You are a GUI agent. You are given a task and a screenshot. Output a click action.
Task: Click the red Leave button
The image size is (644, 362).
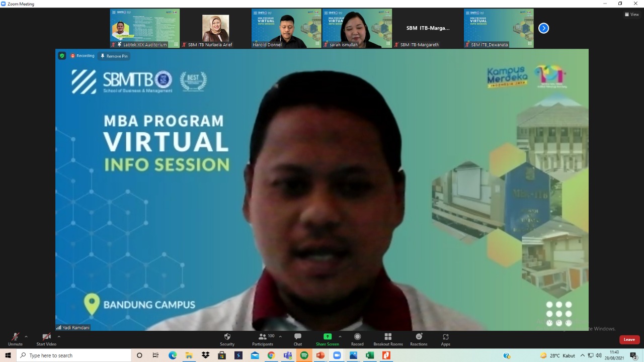[x=629, y=339]
